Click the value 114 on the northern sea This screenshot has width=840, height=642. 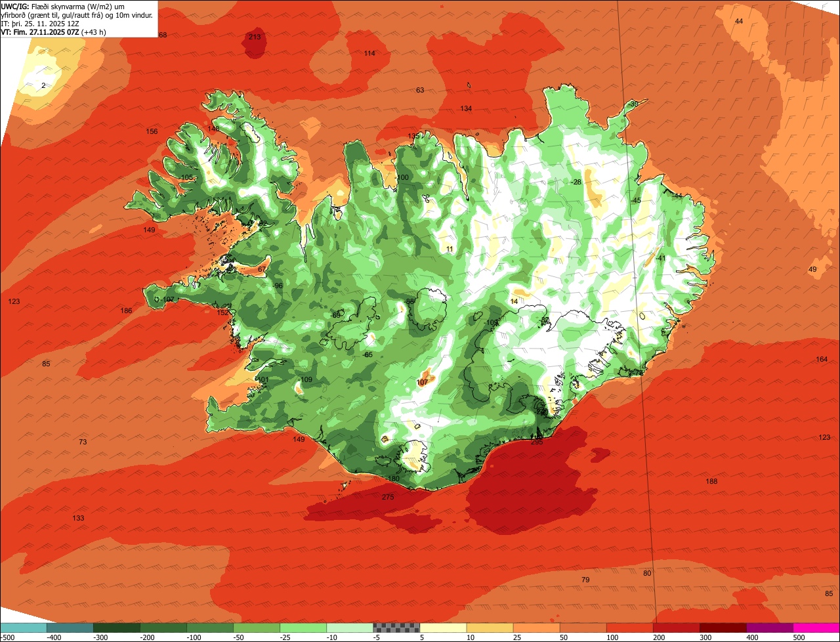(x=369, y=53)
